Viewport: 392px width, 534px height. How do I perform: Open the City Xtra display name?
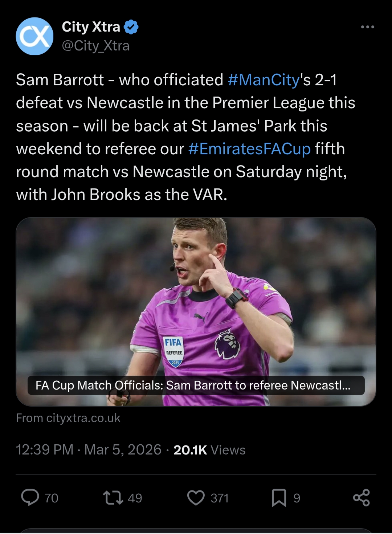click(x=91, y=27)
